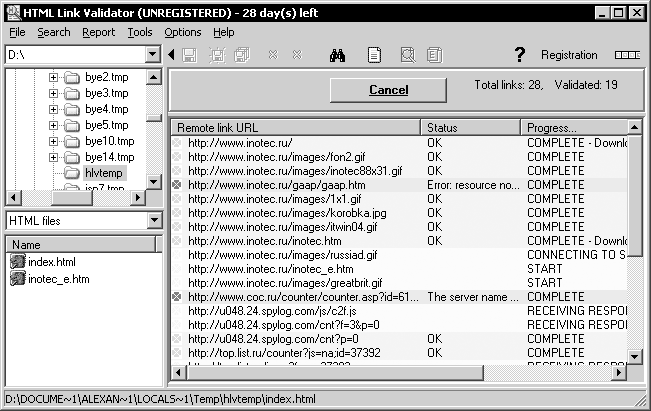651x411 pixels.
Task: Click link list scroll down arrow
Action: click(634, 356)
